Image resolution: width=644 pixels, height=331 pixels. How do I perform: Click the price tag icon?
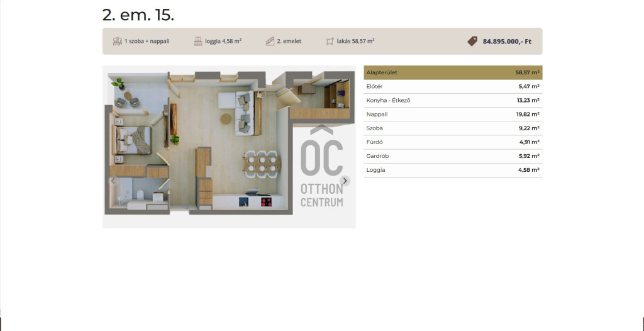click(472, 42)
